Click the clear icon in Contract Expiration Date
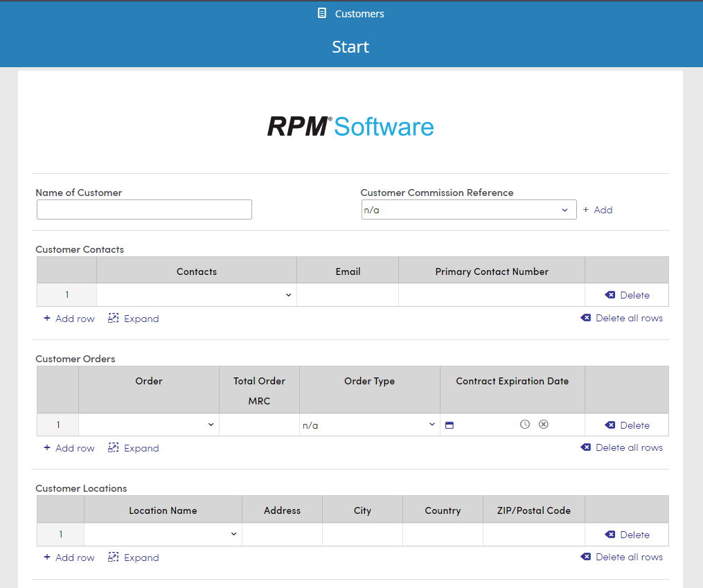The width and height of the screenshot is (703, 588). pos(543,424)
